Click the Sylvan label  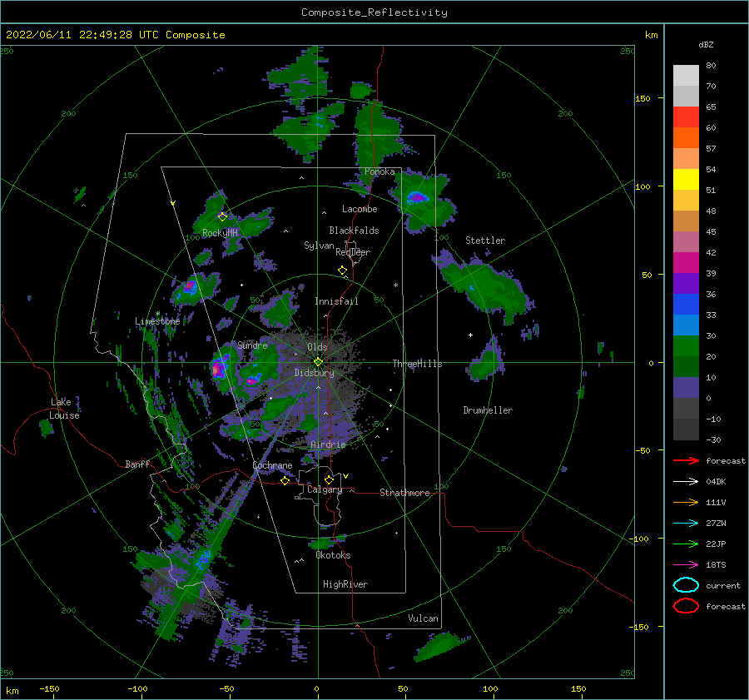pyautogui.click(x=319, y=246)
